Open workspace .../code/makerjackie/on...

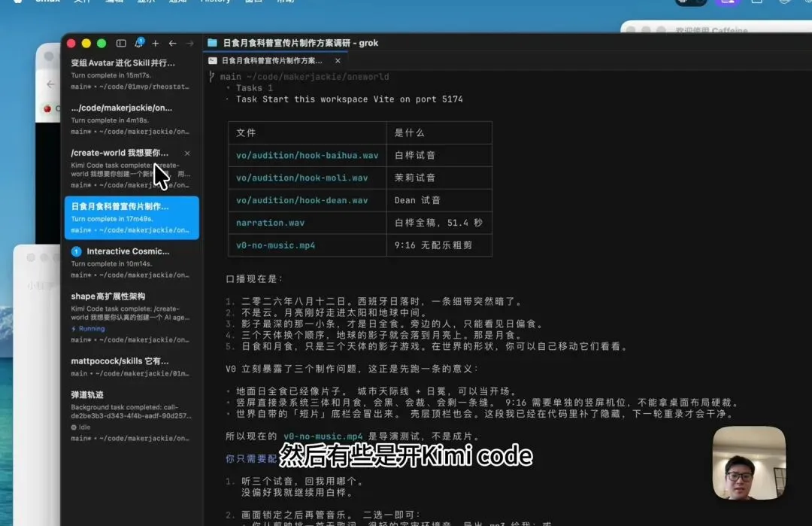[131, 119]
